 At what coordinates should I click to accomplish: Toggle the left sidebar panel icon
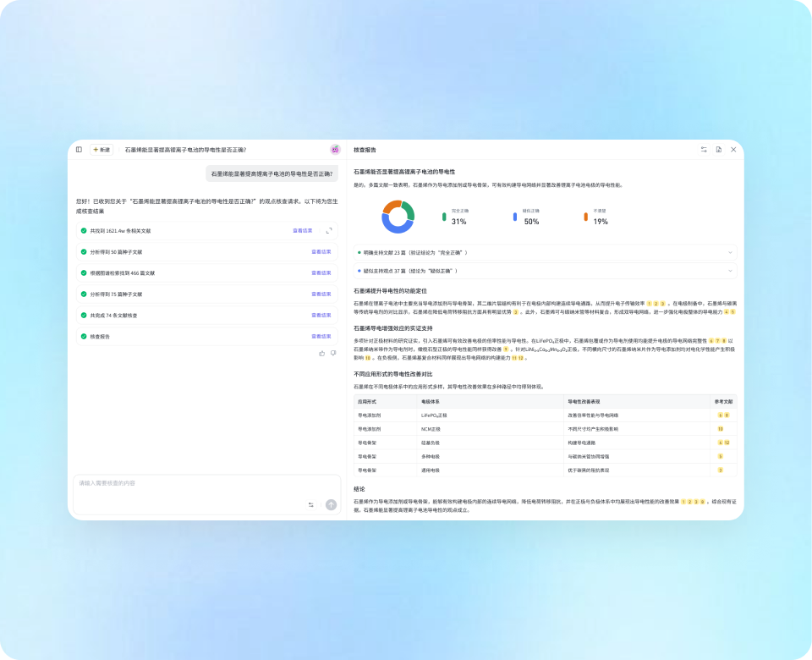point(79,150)
